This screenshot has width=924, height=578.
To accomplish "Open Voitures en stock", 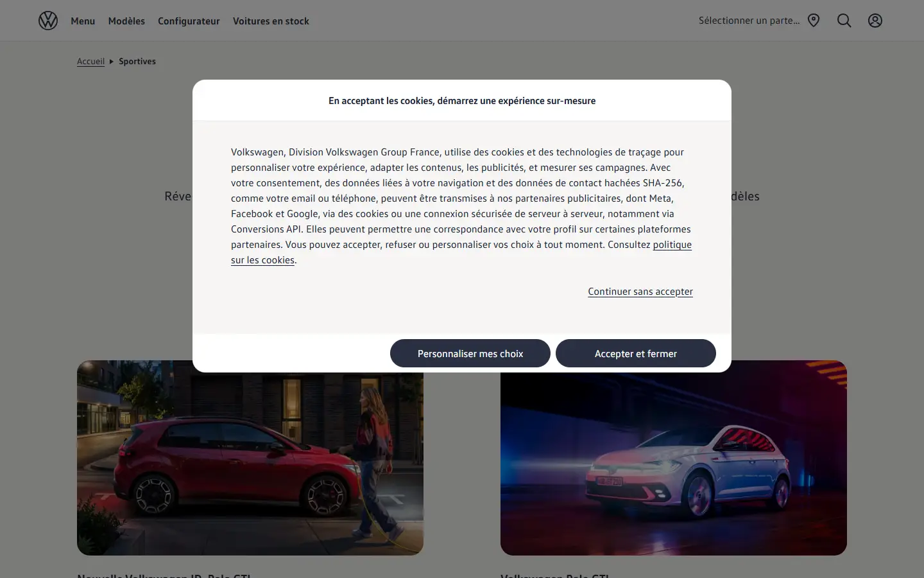I will click(271, 21).
